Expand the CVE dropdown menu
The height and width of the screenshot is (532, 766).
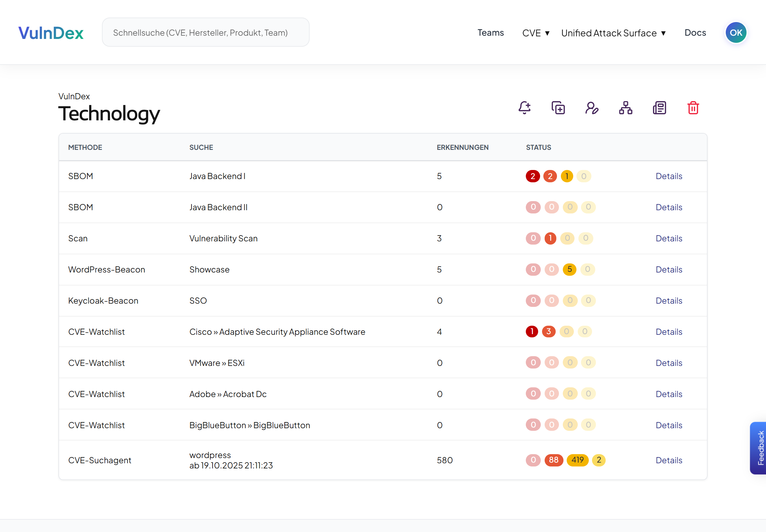coord(536,33)
